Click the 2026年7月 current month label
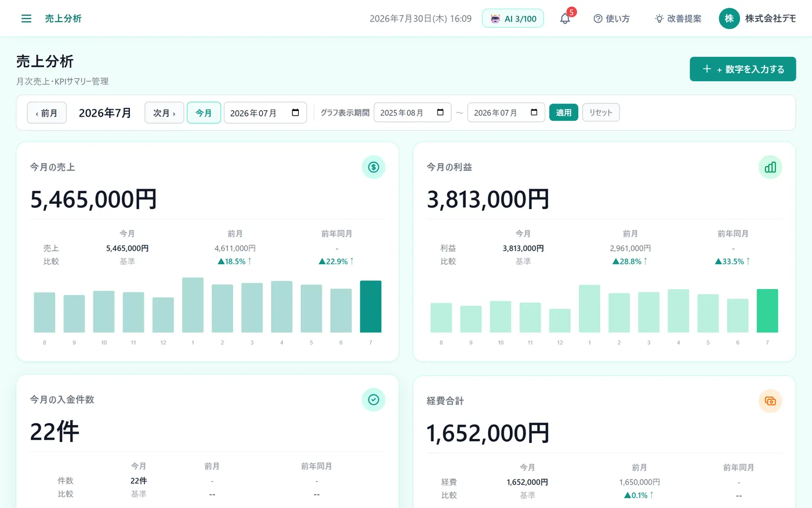812x508 pixels. click(105, 113)
